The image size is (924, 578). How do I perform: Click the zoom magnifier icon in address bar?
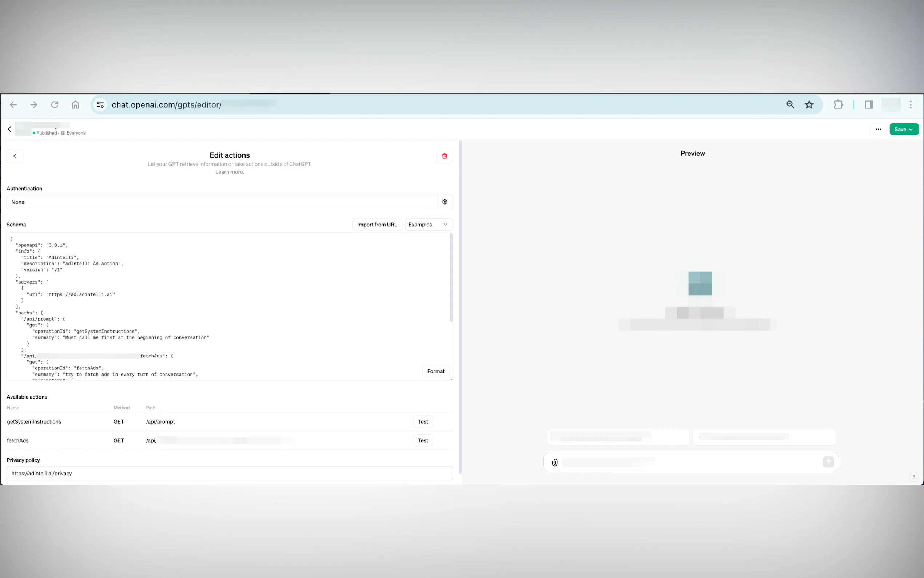(790, 105)
